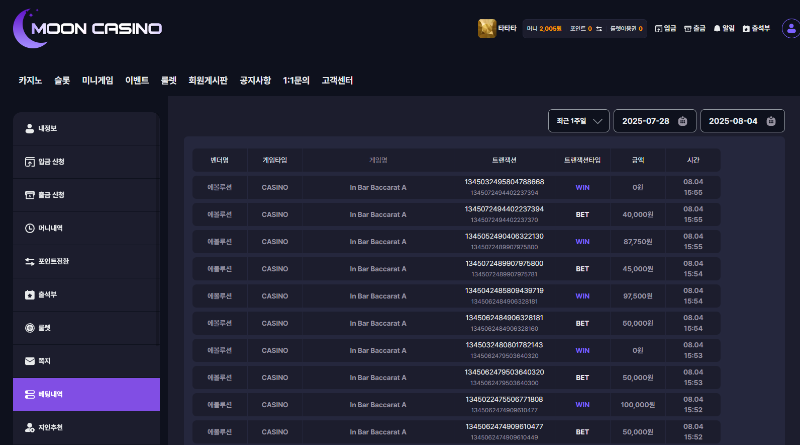Open the 고객센터 menu
Image resolution: width=800 pixels, height=445 pixels.
tap(337, 81)
